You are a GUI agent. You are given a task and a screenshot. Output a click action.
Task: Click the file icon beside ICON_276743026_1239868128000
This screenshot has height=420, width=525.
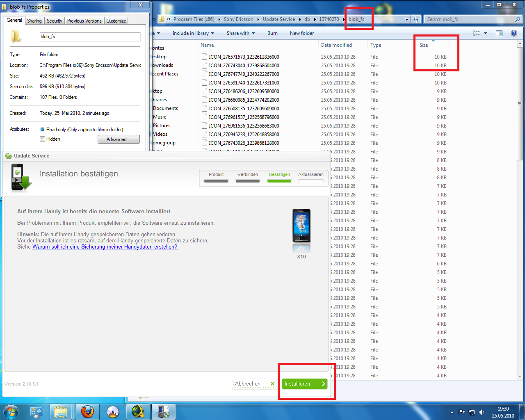(204, 143)
